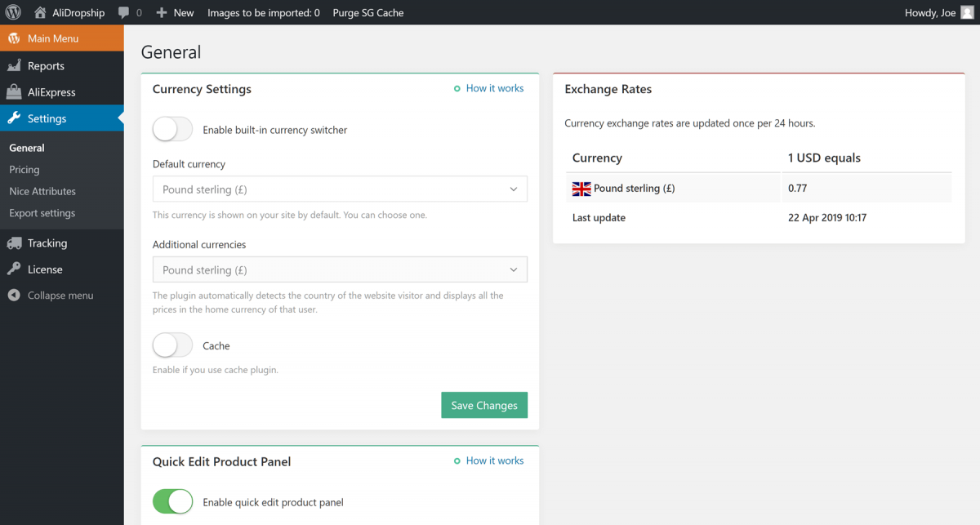This screenshot has height=525, width=980.
Task: Turn on the Cache toggle
Action: coord(172,345)
